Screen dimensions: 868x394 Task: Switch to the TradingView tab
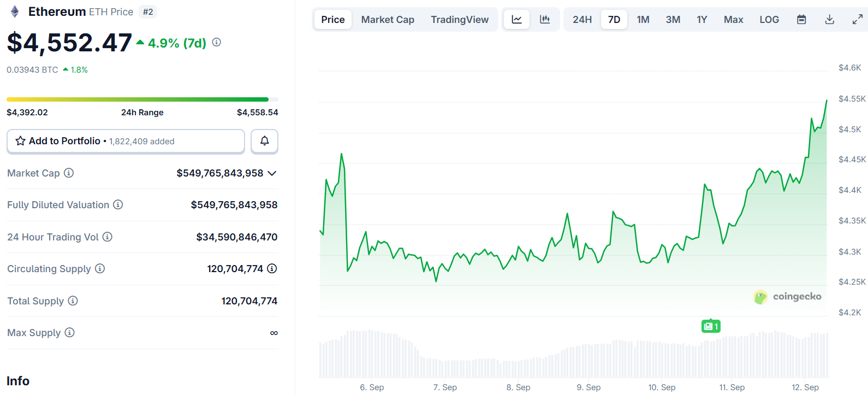tap(460, 20)
